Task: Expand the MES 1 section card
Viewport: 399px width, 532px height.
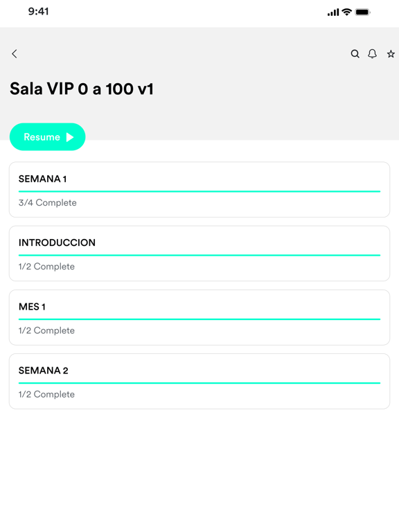Action: click(199, 317)
